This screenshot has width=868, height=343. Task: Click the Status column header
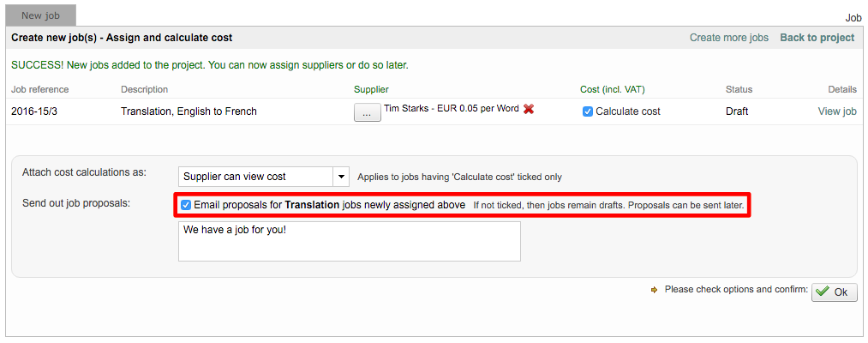click(739, 89)
